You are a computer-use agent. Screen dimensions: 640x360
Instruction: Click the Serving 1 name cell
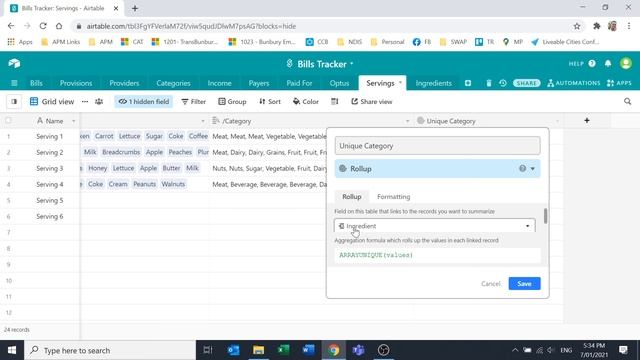point(49,136)
